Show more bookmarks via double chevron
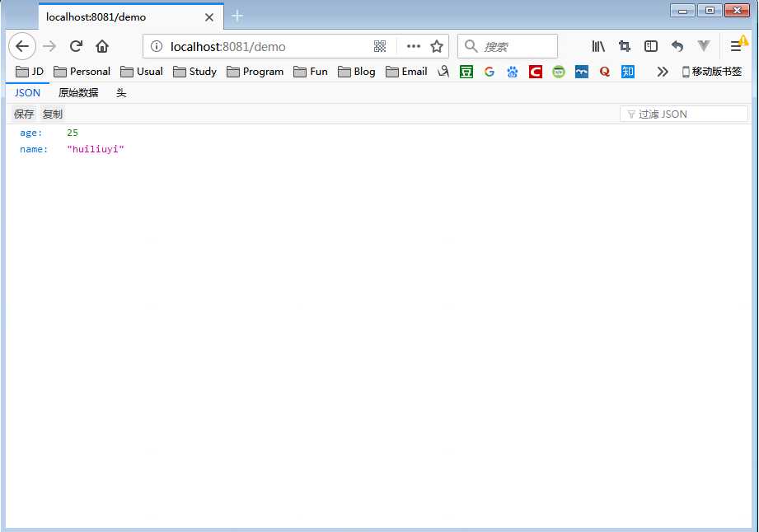The height and width of the screenshot is (532, 759). point(663,72)
